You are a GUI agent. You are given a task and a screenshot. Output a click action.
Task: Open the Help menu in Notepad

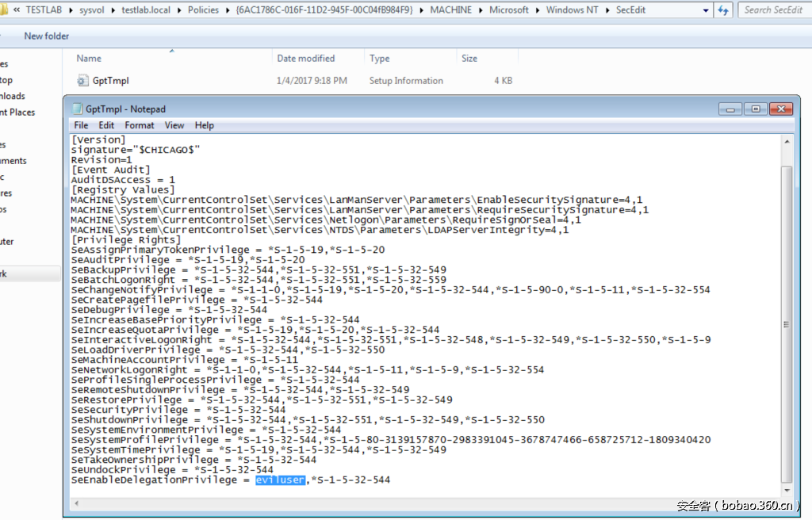204,125
